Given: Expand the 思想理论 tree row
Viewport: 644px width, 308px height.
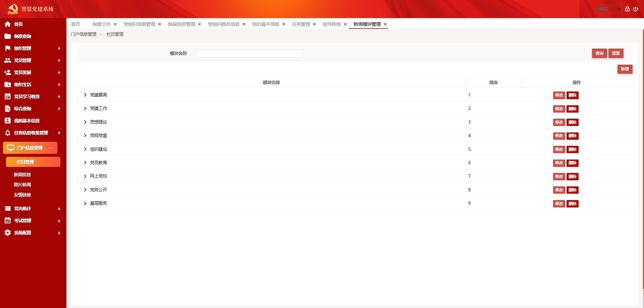Looking at the screenshot, I should [85, 122].
